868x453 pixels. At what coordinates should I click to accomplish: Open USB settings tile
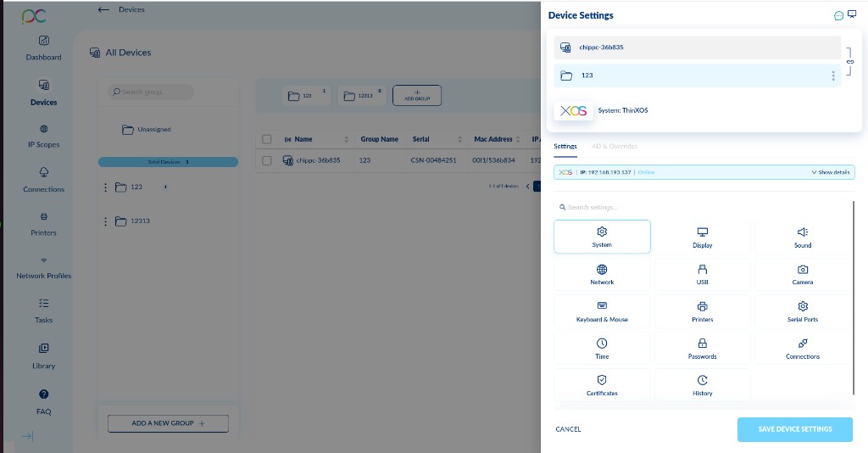[702, 274]
